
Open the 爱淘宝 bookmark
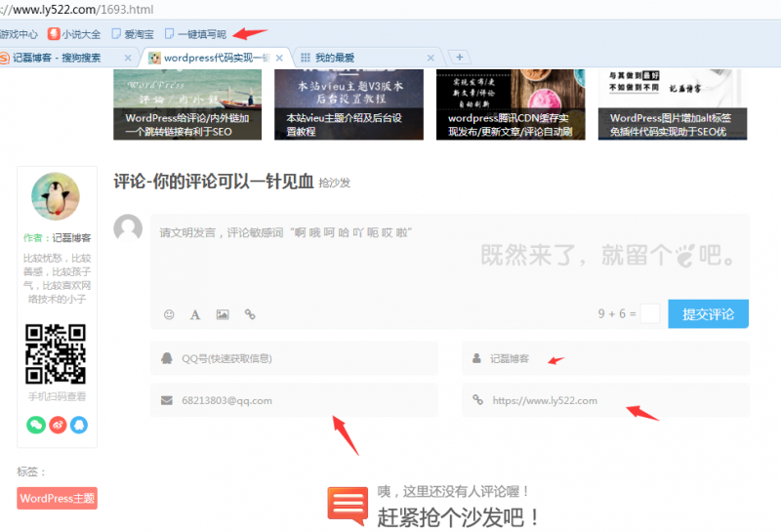click(x=133, y=34)
